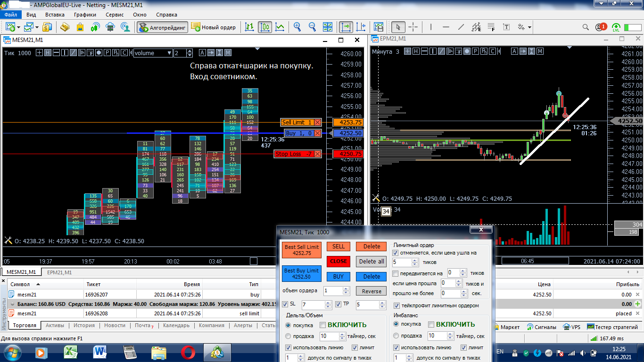
Task: Switch chart to line chart icon
Action: click(x=280, y=27)
